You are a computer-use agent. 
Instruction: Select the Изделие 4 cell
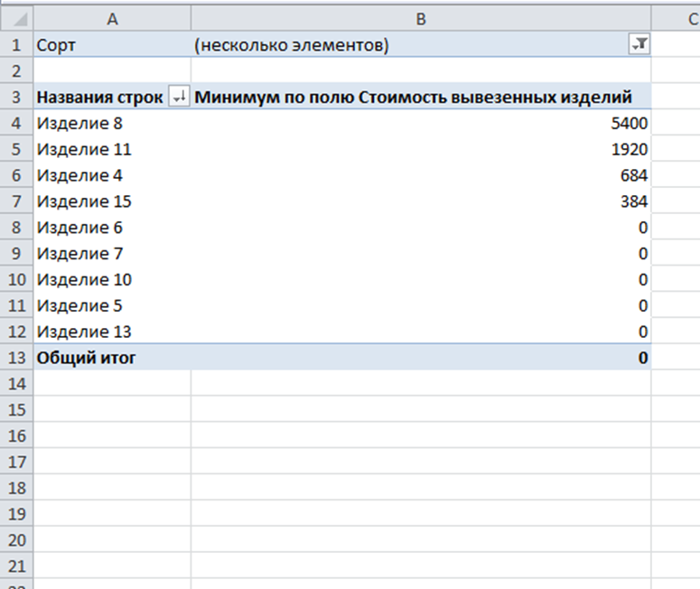(113, 175)
